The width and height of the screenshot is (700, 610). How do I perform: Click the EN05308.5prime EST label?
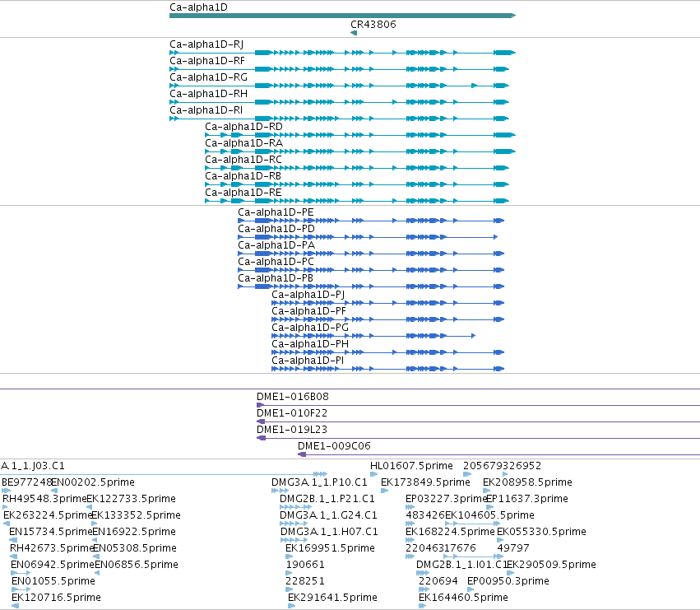coord(135,548)
